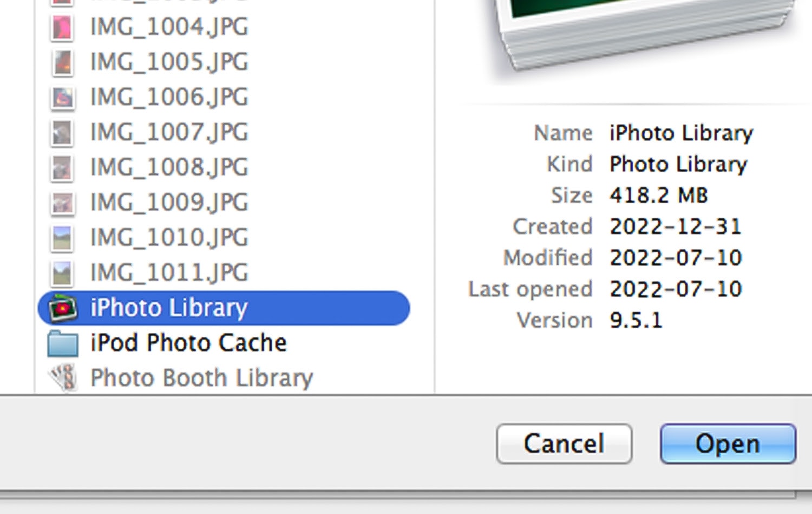
Task: Click the pink thumbnail icon beside IMG_1004.JPG
Action: click(62, 27)
